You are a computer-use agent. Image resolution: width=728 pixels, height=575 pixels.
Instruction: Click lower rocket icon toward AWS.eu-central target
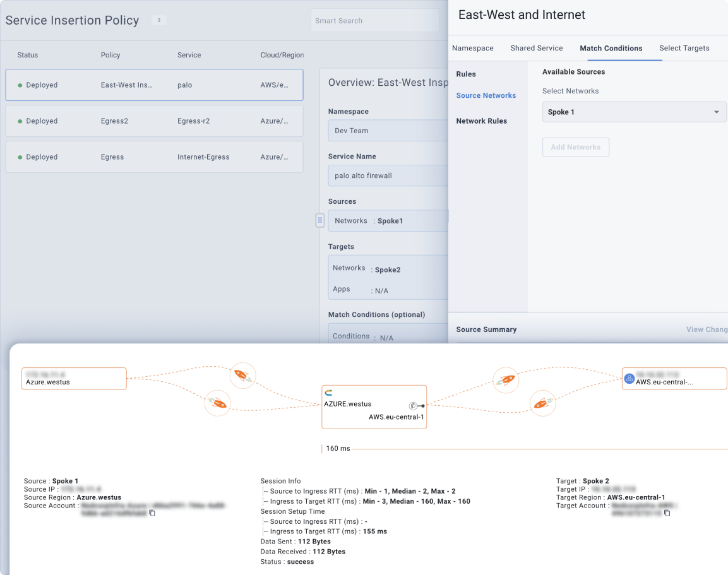[542, 403]
